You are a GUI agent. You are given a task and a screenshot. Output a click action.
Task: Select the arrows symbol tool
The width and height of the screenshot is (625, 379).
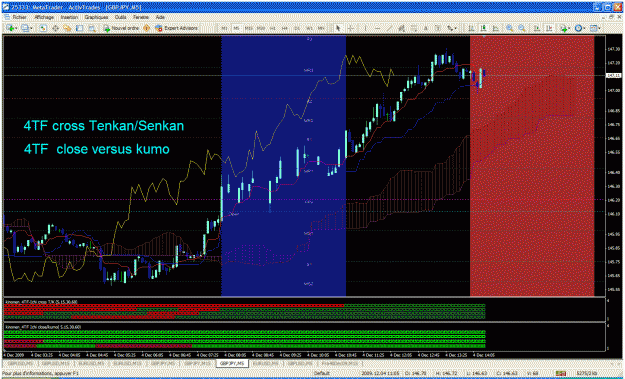(x=450, y=28)
